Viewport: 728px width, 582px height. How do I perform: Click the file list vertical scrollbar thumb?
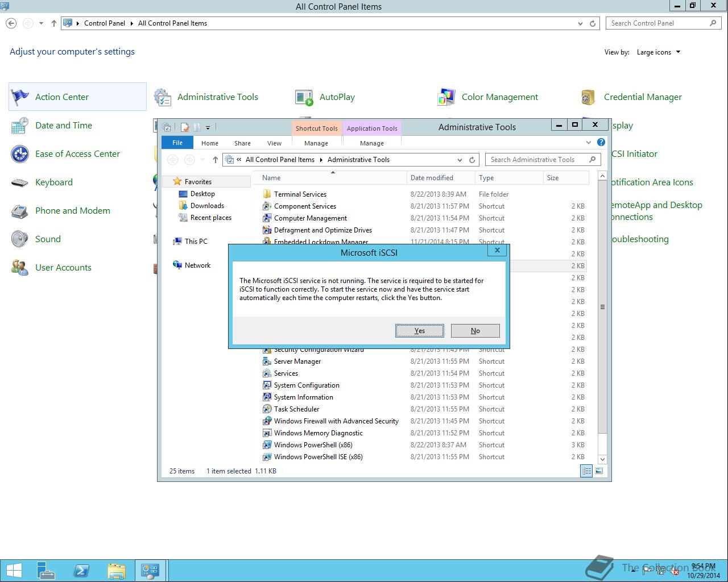coord(602,307)
